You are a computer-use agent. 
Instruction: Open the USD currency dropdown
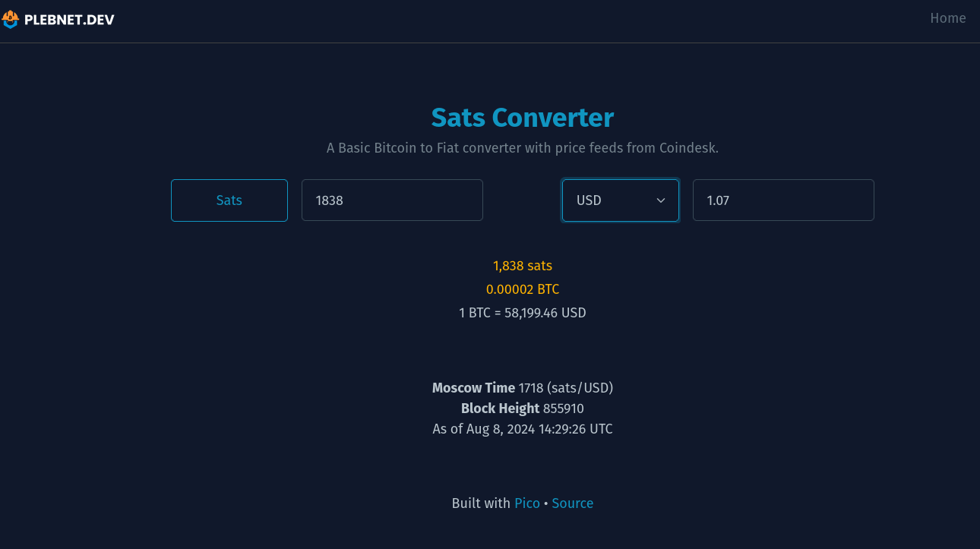coord(621,200)
